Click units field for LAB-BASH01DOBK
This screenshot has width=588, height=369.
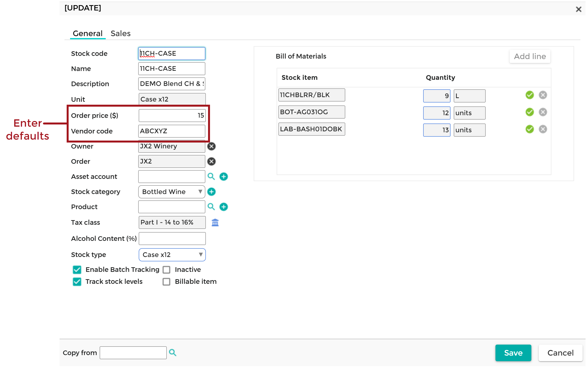pyautogui.click(x=469, y=130)
